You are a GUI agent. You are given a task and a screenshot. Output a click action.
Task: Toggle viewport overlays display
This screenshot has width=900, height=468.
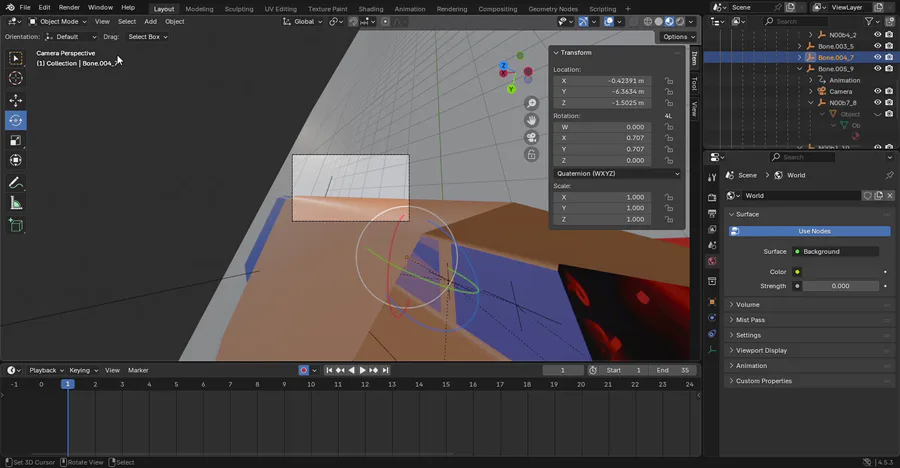pyautogui.click(x=609, y=21)
